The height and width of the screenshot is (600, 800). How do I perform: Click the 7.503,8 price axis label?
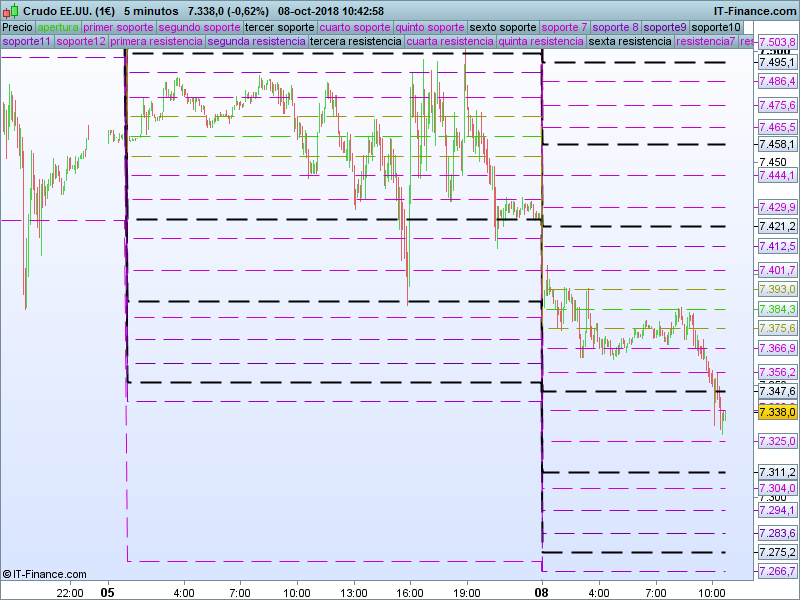[x=777, y=42]
